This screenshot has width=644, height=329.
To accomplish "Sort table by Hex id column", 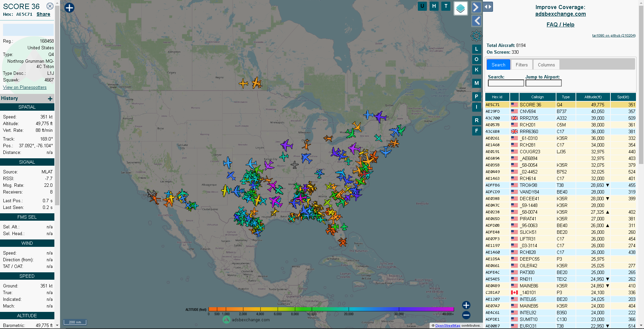I will point(497,97).
